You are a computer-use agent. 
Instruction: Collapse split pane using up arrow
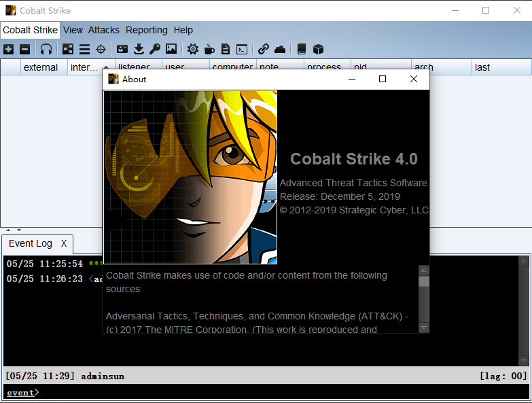pyautogui.click(x=8, y=230)
